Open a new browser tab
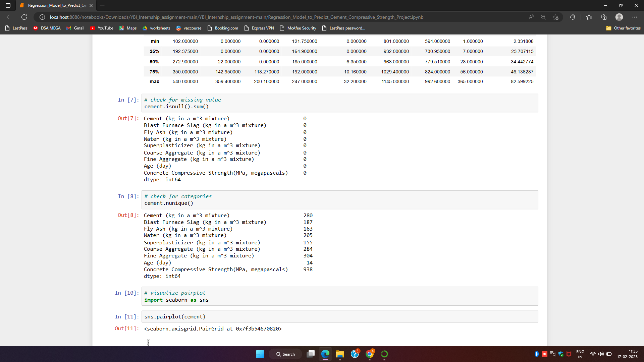 pos(102,5)
